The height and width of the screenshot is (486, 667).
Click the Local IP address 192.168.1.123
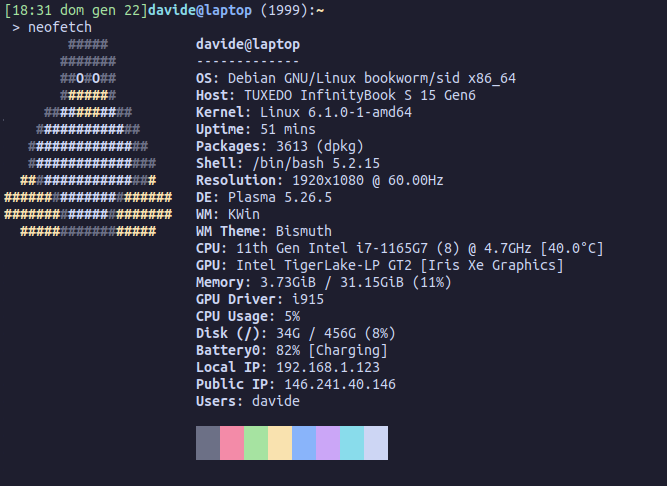(x=328, y=367)
